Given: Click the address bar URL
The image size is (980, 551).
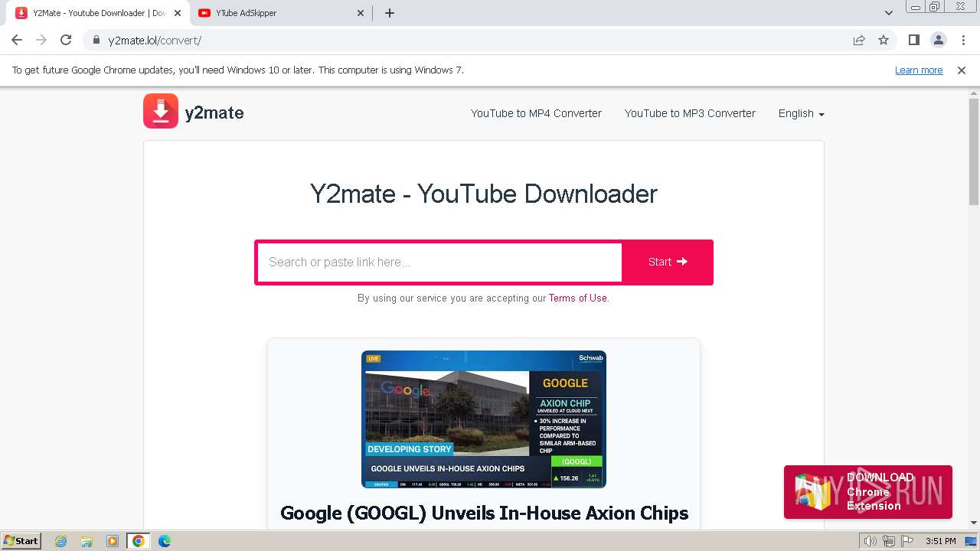Looking at the screenshot, I should coord(155,40).
